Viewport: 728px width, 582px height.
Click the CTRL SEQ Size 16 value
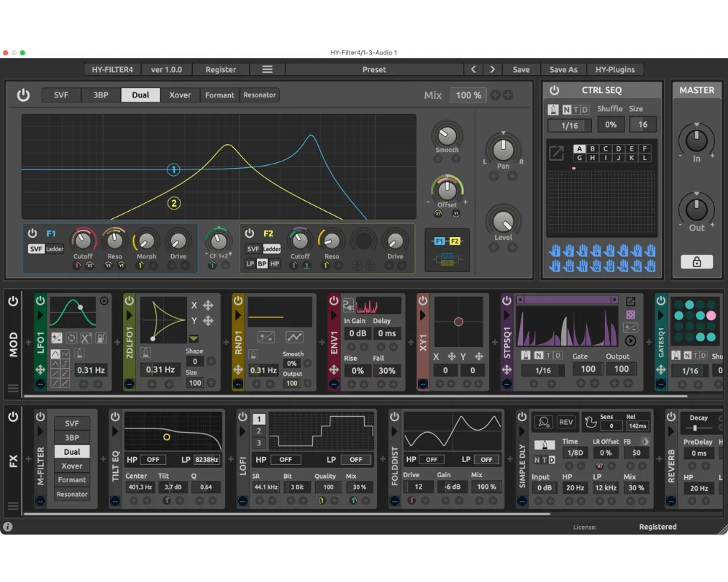click(x=643, y=124)
